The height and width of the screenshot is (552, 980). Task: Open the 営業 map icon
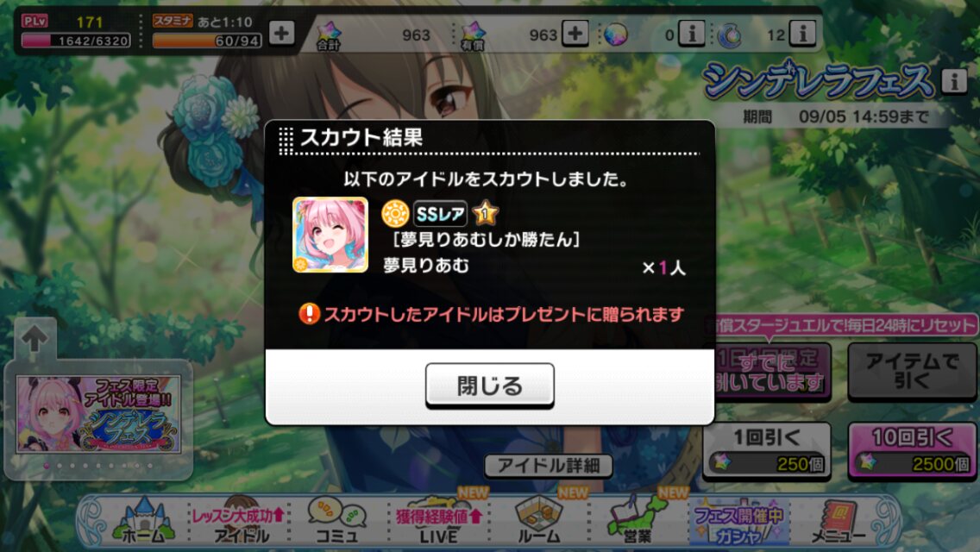tap(638, 520)
